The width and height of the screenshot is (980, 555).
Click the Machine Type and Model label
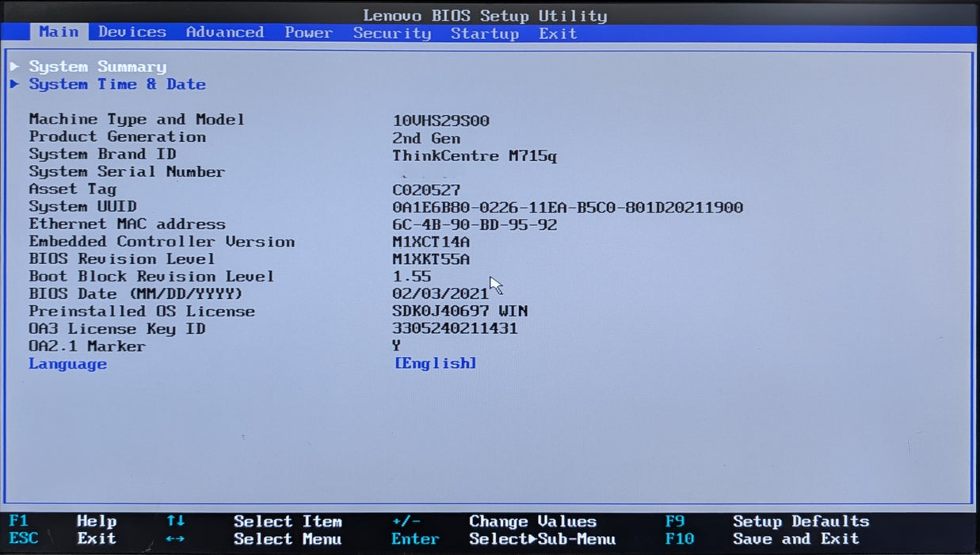pyautogui.click(x=137, y=120)
